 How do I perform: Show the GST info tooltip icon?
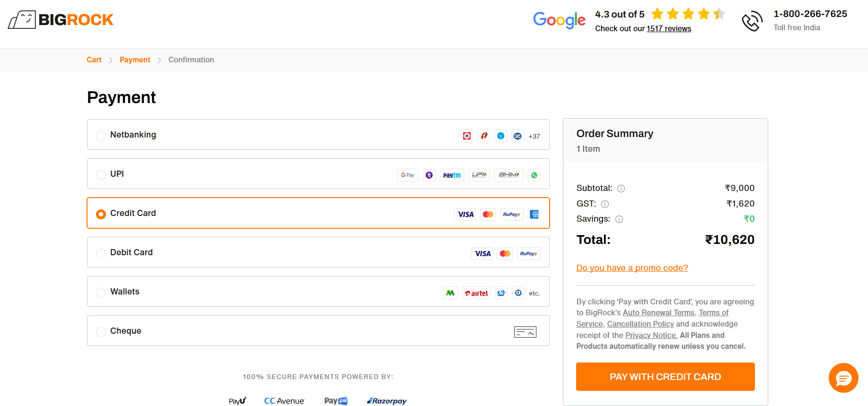coord(605,204)
